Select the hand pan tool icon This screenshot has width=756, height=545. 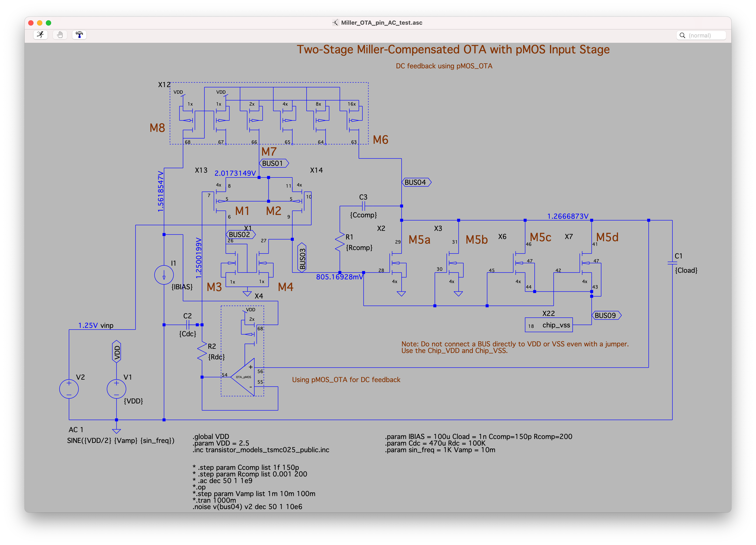click(60, 35)
